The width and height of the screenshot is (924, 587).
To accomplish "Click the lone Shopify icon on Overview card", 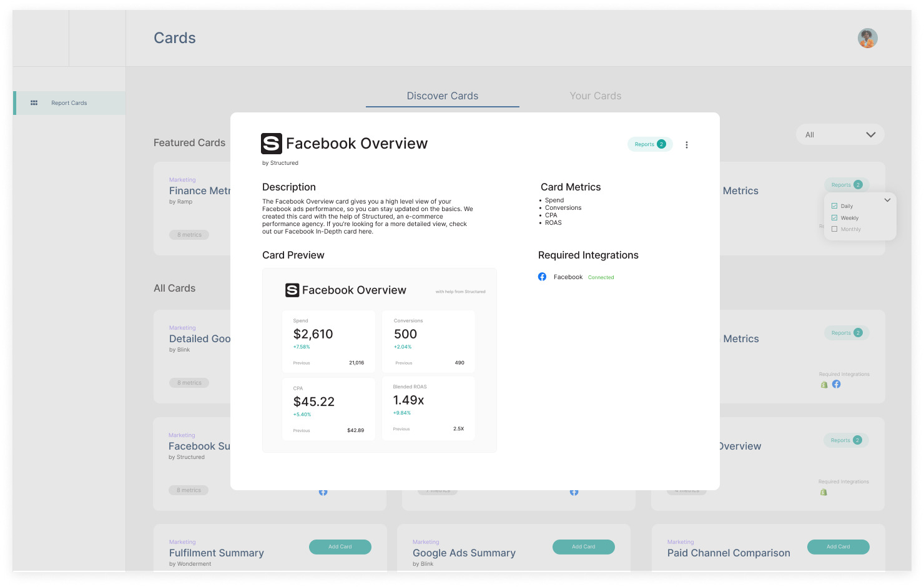I will click(x=823, y=492).
